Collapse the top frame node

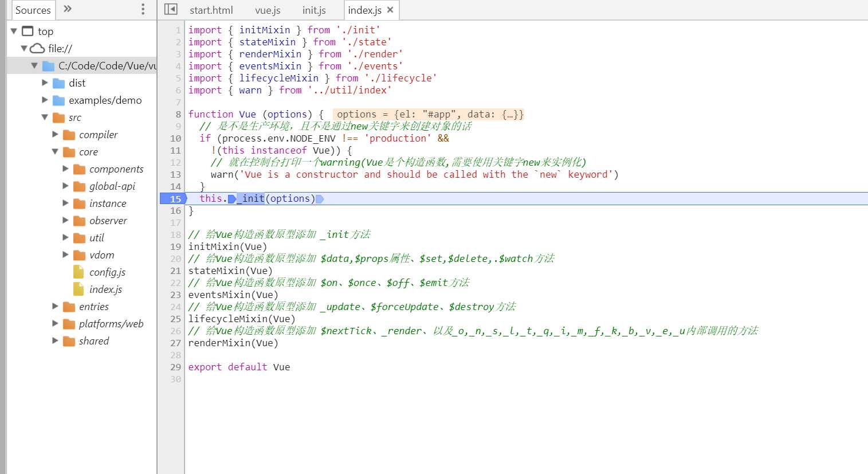(14, 31)
